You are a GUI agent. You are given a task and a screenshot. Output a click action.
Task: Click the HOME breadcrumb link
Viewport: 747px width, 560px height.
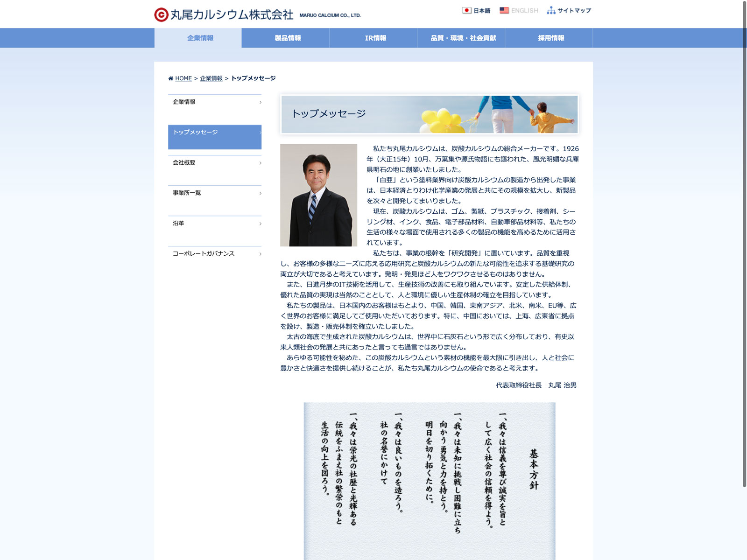(183, 78)
